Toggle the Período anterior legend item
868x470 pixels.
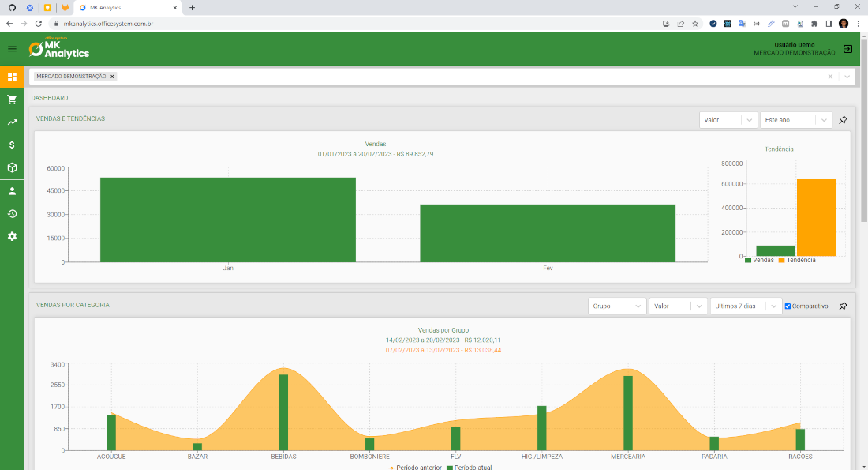pyautogui.click(x=416, y=467)
